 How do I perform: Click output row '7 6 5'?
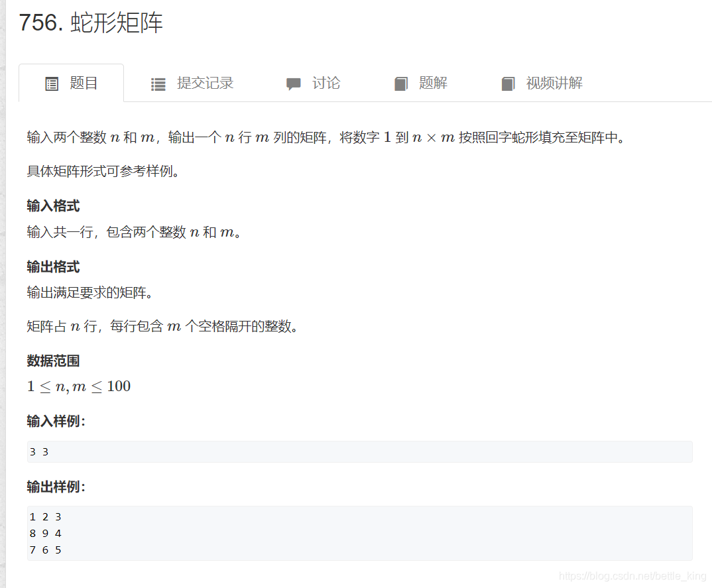click(45, 550)
